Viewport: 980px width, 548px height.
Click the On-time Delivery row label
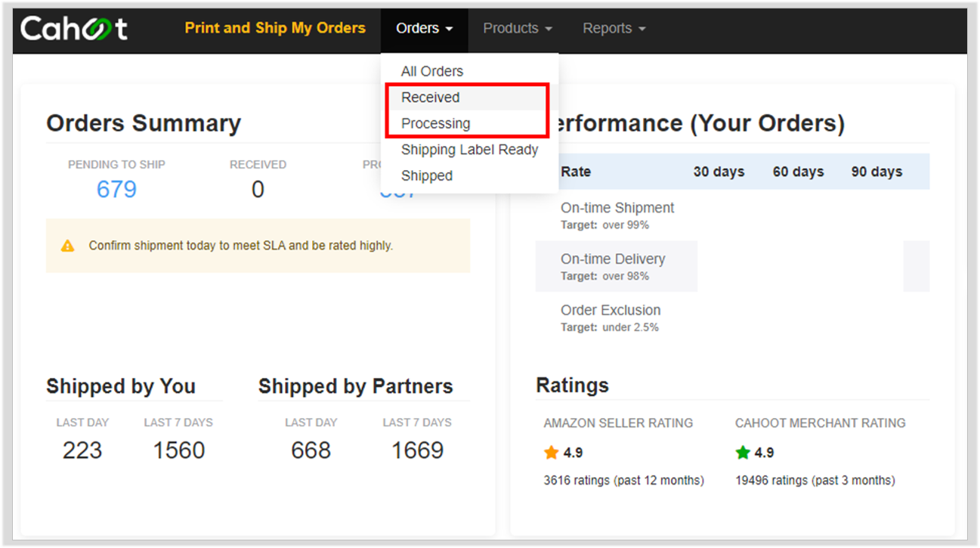(x=613, y=259)
